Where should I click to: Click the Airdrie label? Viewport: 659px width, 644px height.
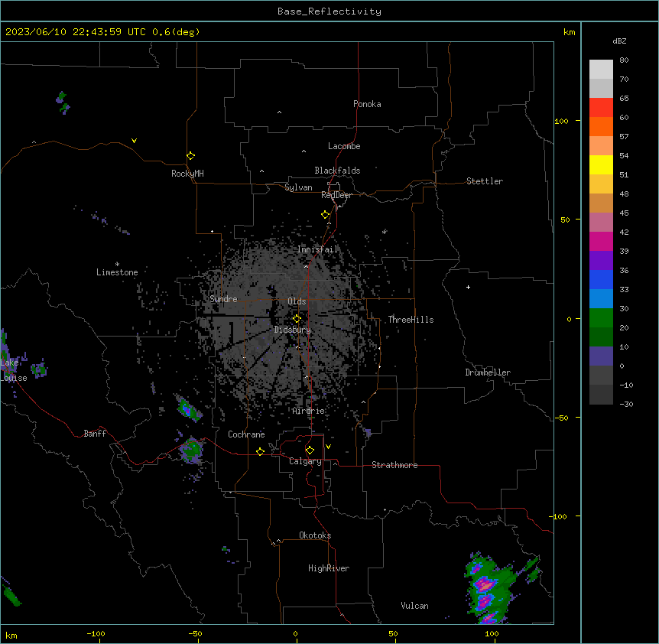(309, 411)
